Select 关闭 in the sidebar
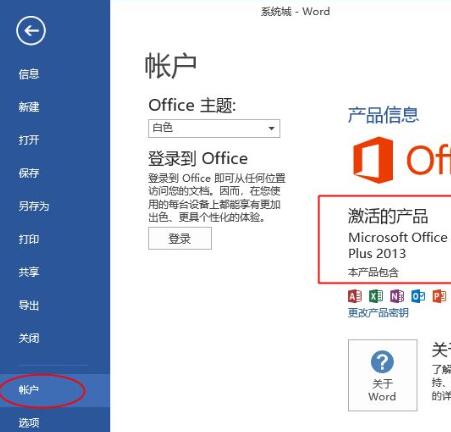Viewport: 451px width, 432px height. pos(29,338)
